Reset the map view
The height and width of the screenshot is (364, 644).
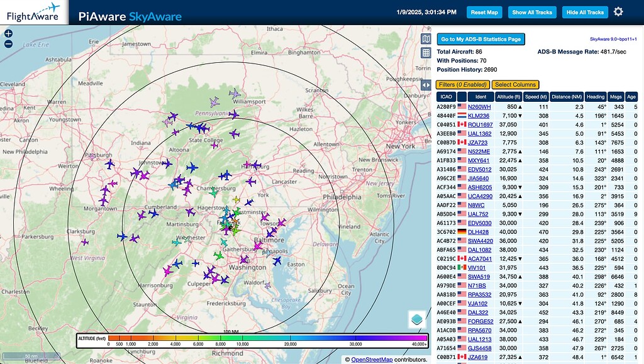(484, 11)
